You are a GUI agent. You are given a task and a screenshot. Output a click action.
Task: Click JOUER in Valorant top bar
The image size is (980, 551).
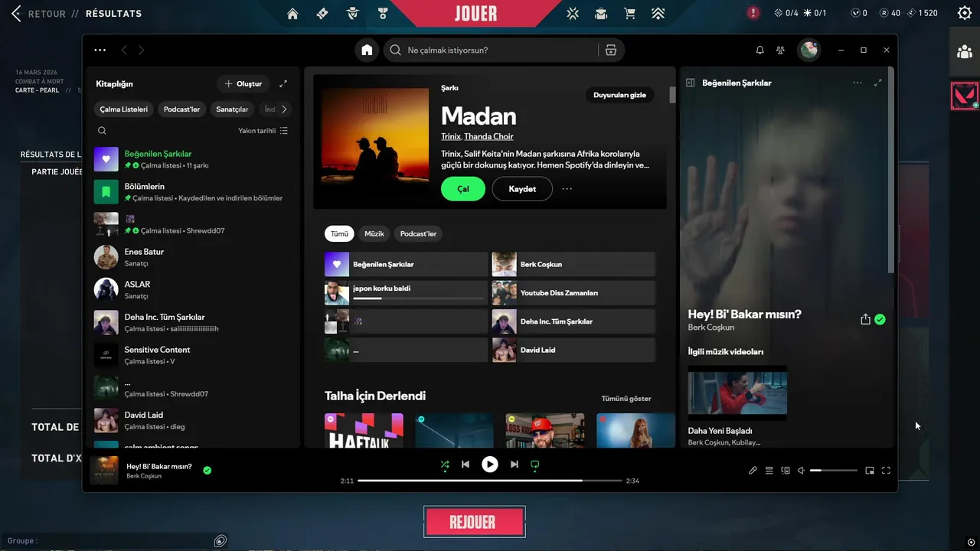pos(476,13)
